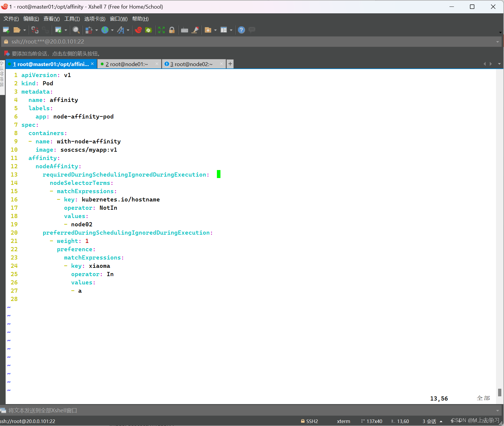The height and width of the screenshot is (426, 504).
Task: Click the Find magnifier icon
Action: tap(76, 30)
